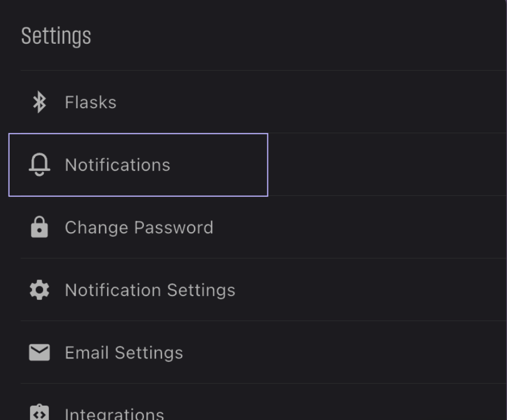Viewport: 507px width, 420px height.
Task: Click the bell icon for Notifications
Action: click(39, 164)
